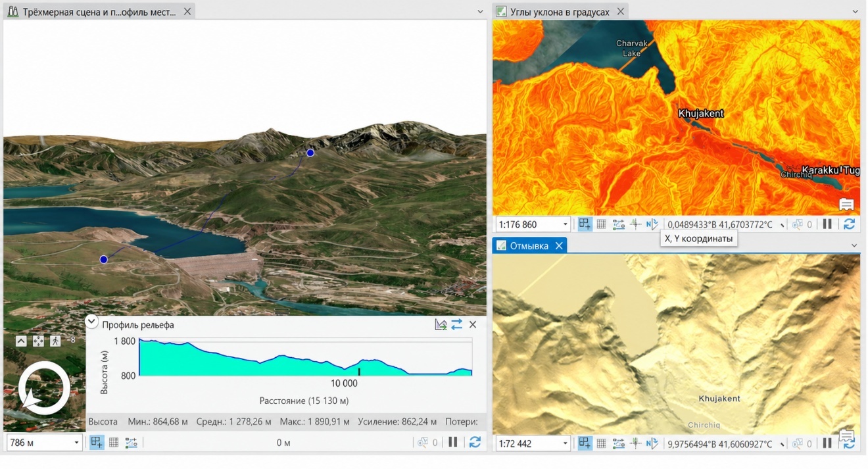Pause drawing in the Отмывка map

point(827,443)
